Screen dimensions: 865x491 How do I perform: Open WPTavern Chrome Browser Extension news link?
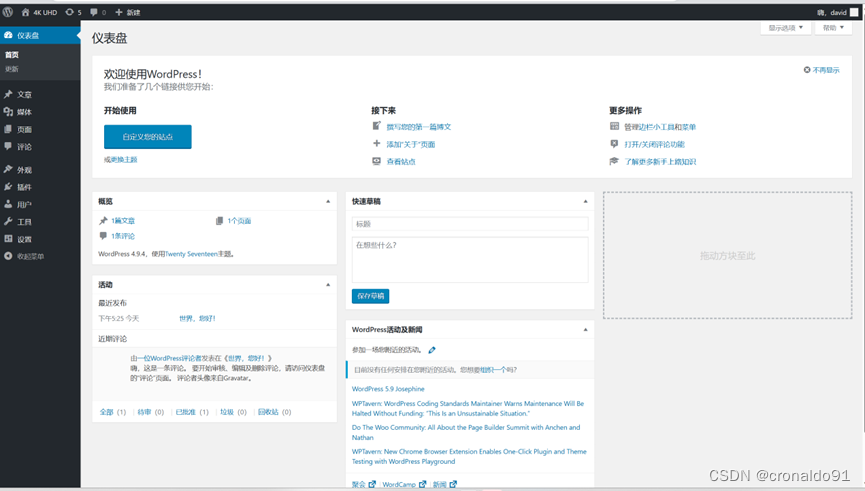point(469,456)
